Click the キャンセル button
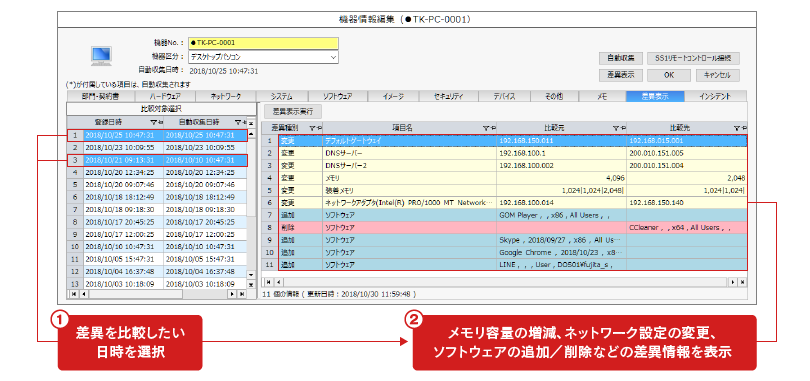Screen dimensions: 810x381 717,75
